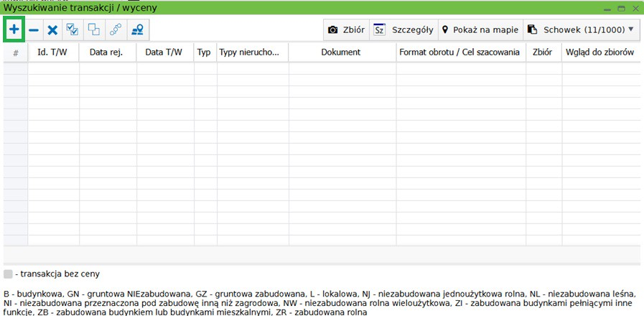Open the Zbiór camera toolbar button
644x316 pixels.
pos(345,30)
